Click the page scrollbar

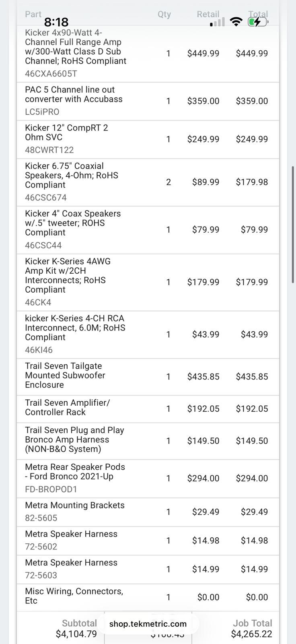pyautogui.click(x=293, y=225)
